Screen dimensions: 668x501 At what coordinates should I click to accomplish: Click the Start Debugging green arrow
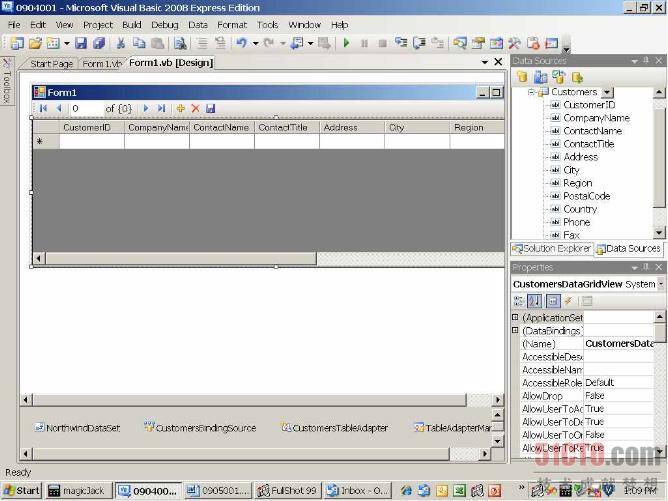[x=346, y=43]
